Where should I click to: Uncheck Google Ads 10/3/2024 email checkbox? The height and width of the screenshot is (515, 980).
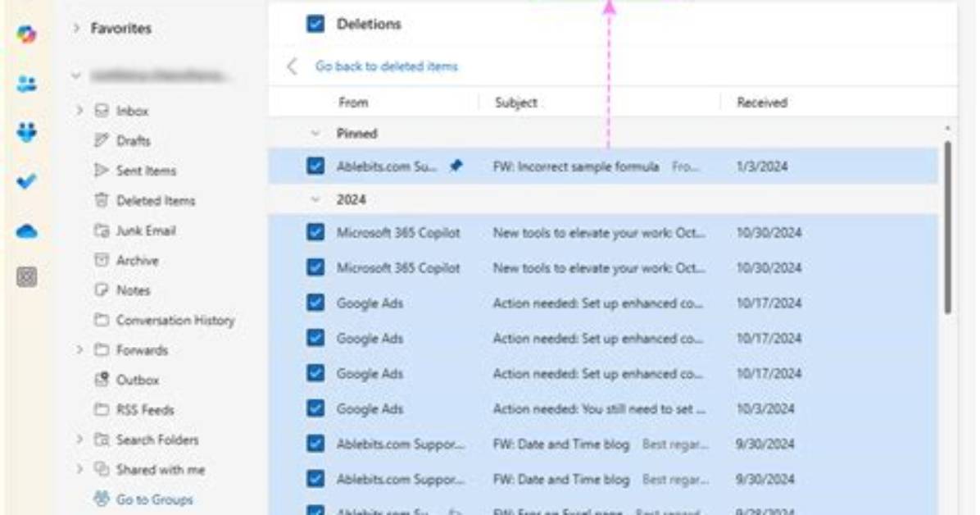[315, 408]
